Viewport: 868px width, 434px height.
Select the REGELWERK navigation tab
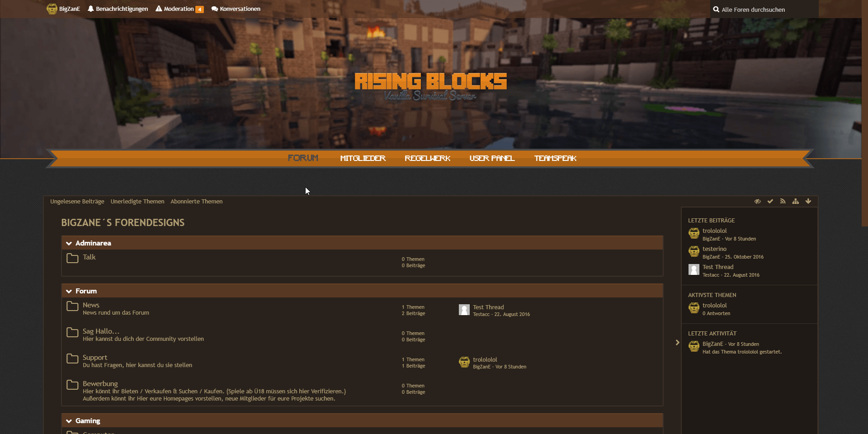tap(427, 158)
